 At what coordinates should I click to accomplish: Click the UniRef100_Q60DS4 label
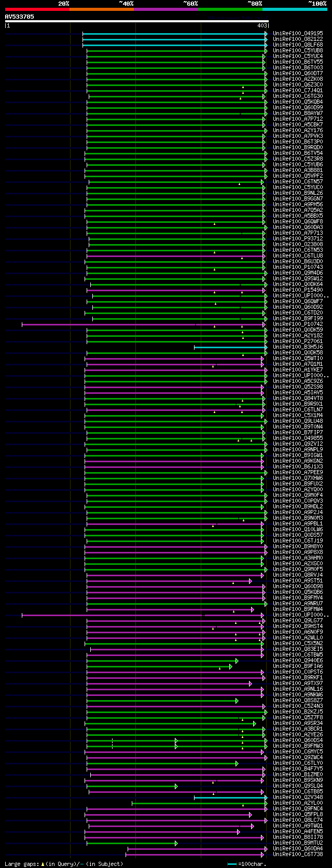click(298, 740)
